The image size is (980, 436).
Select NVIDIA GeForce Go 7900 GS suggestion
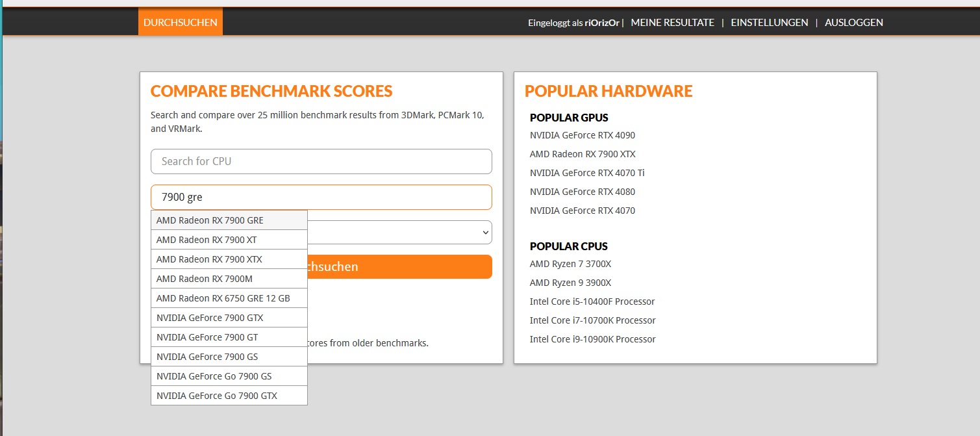click(229, 376)
